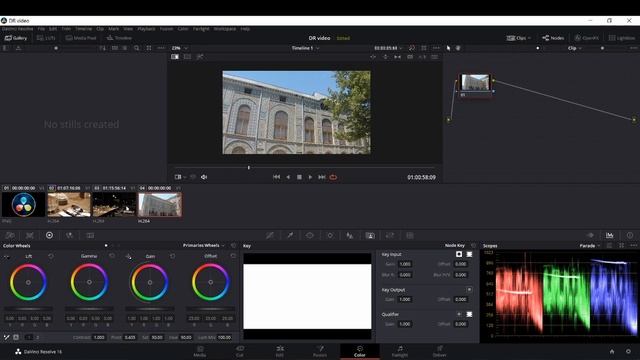The width and height of the screenshot is (640, 360).
Task: Select clip 04 building thumbnail
Action: [160, 204]
